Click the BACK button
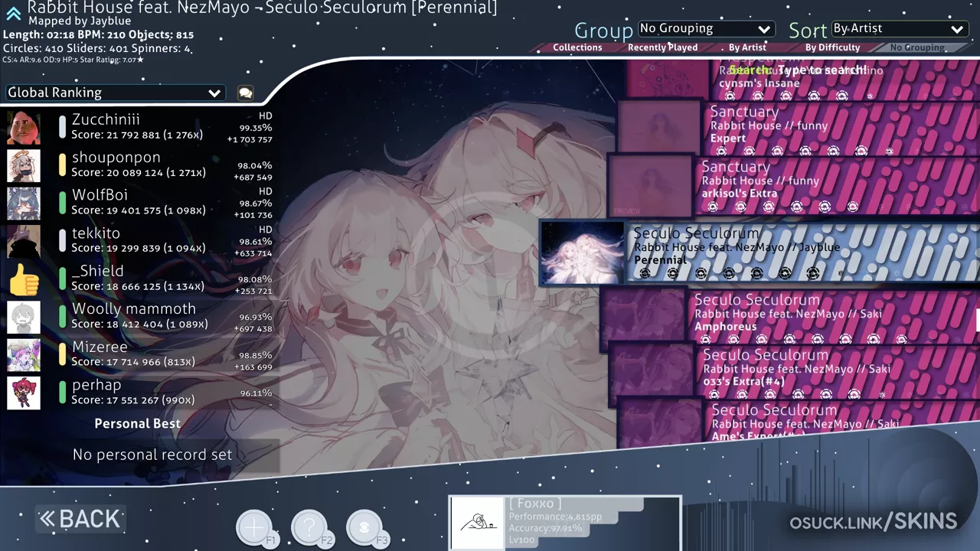This screenshot has height=551, width=980. (80, 519)
